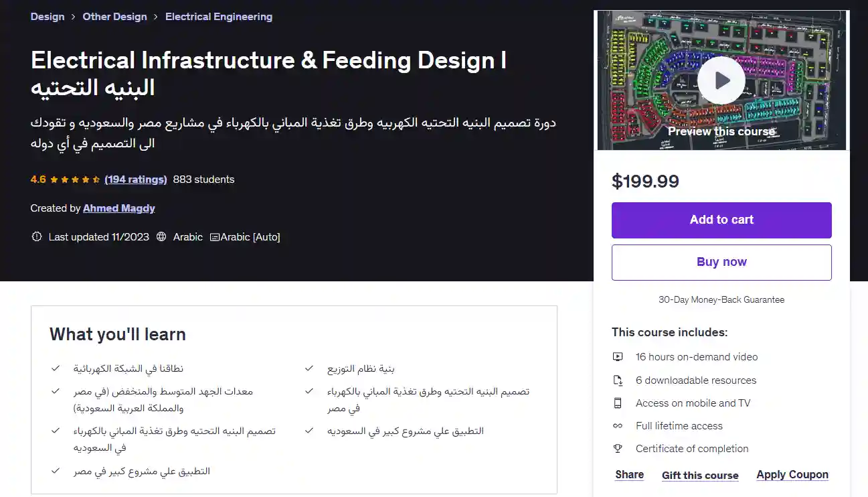The width and height of the screenshot is (868, 497).
Task: Click the on-demand video icon
Action: [618, 356]
